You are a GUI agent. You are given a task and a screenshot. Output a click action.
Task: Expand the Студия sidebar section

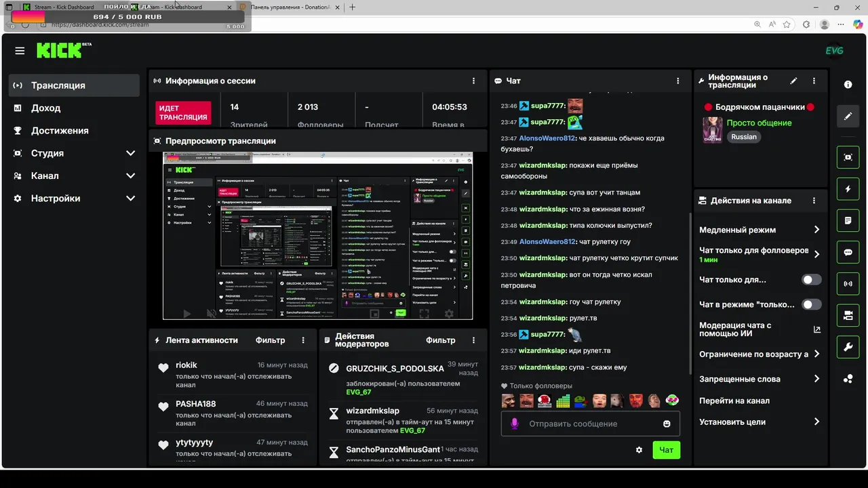[x=75, y=153]
